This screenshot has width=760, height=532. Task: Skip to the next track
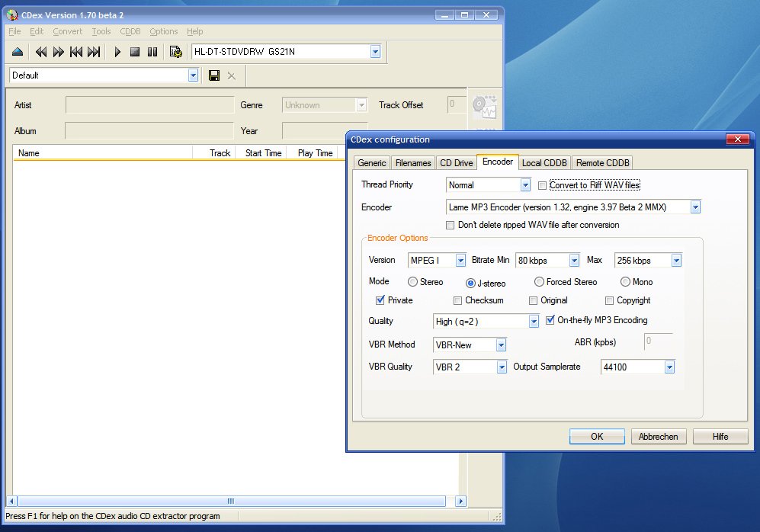[94, 52]
